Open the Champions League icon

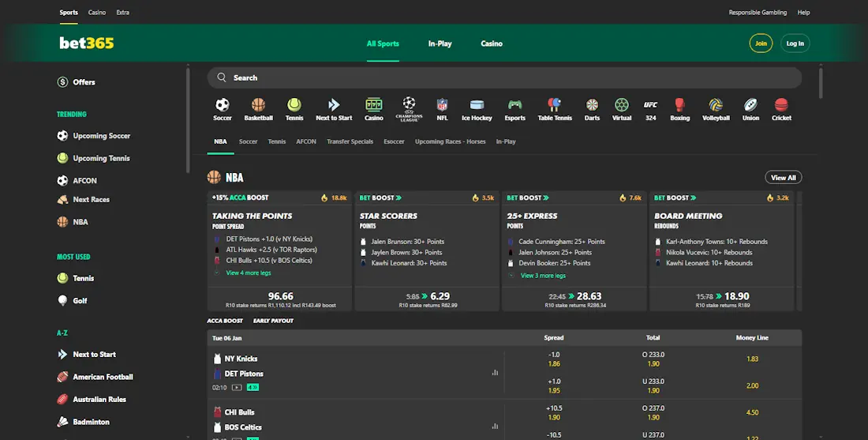(x=409, y=109)
